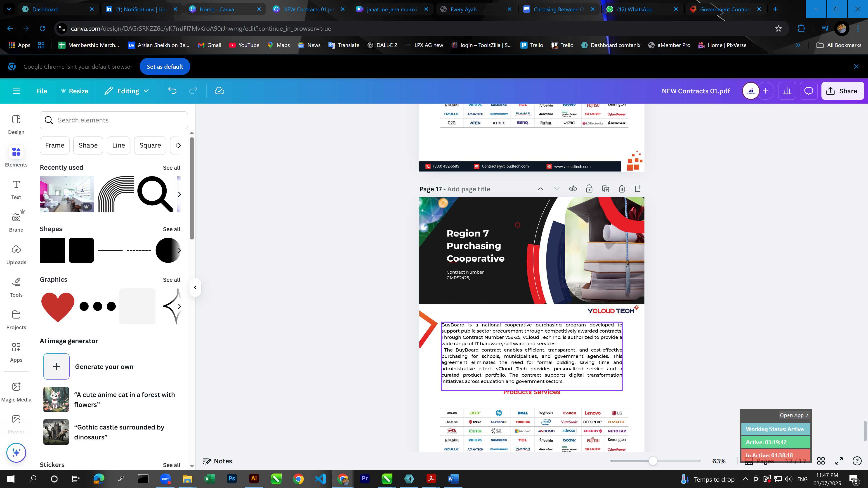This screenshot has height=488, width=868.
Task: Show more graphics with the arrow
Action: point(179,306)
